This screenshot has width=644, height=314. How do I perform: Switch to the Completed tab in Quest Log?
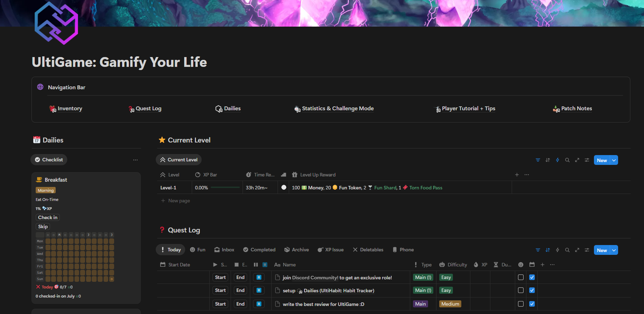click(259, 250)
